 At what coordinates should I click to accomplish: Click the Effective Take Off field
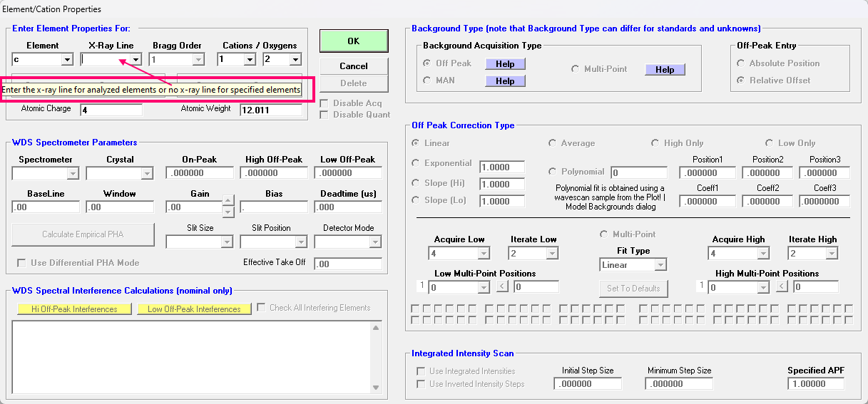pyautogui.click(x=348, y=264)
